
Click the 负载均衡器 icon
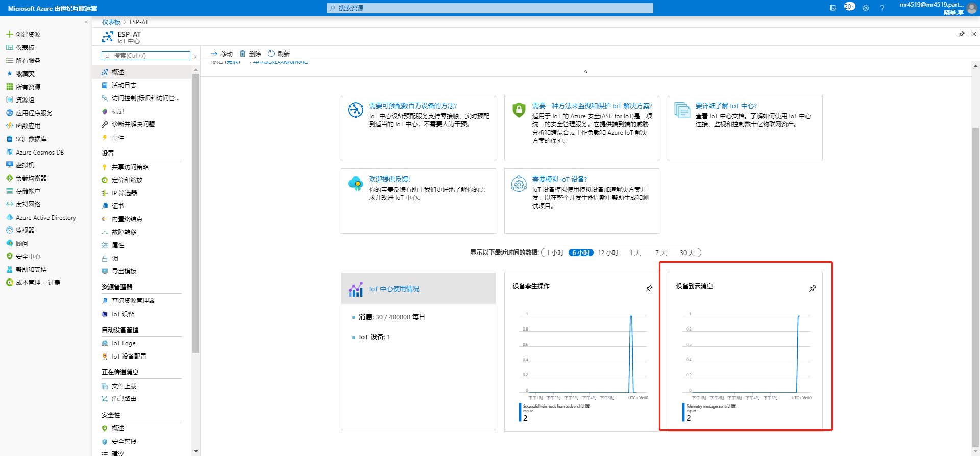click(x=9, y=178)
